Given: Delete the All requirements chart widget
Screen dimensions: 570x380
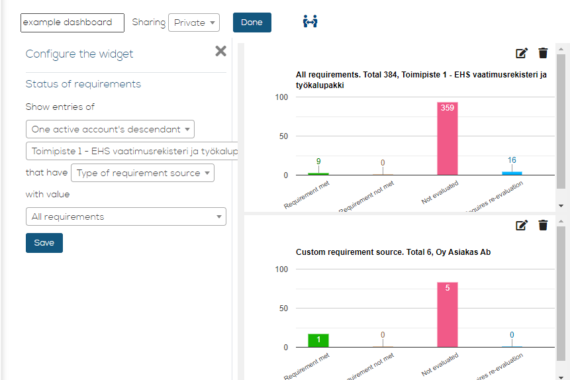Looking at the screenshot, I should [543, 53].
